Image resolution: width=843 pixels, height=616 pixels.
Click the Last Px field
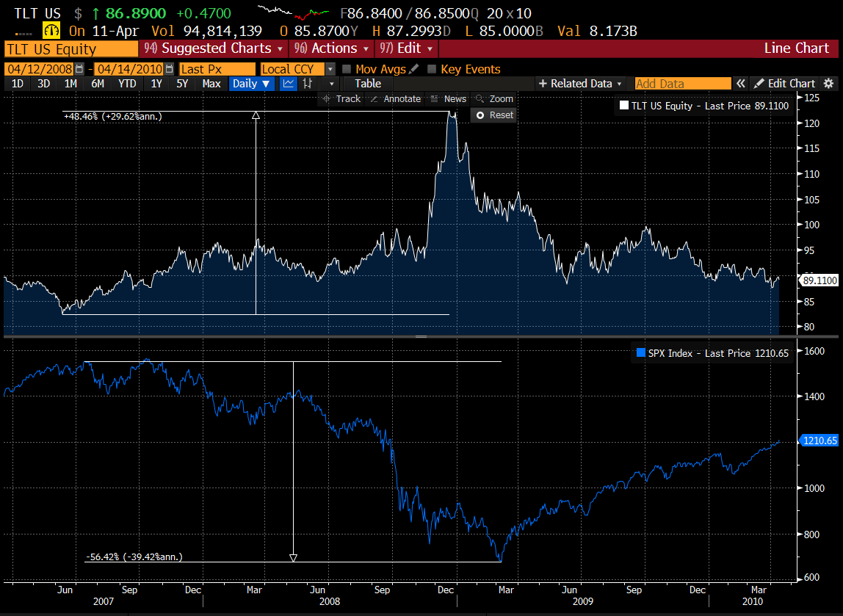pos(217,69)
